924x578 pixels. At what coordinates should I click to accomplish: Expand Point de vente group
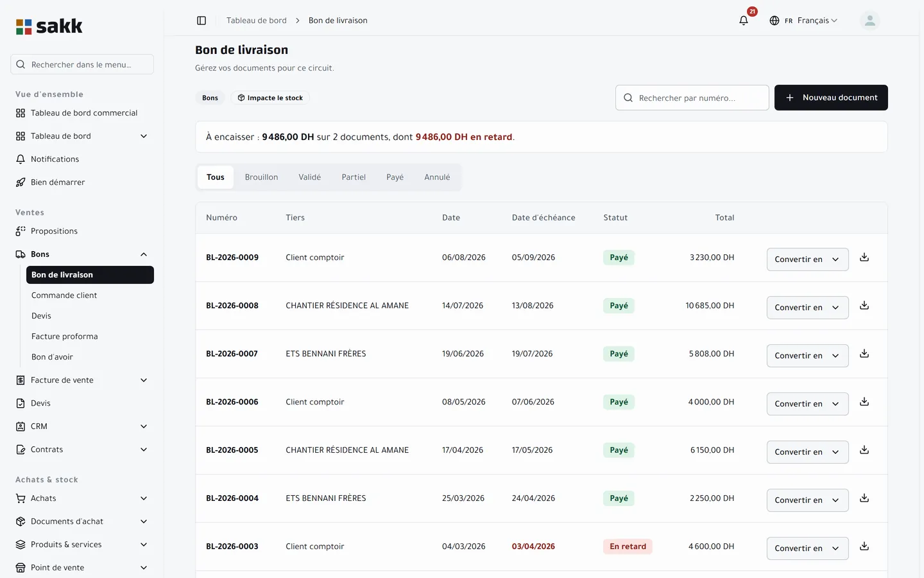pyautogui.click(x=82, y=568)
